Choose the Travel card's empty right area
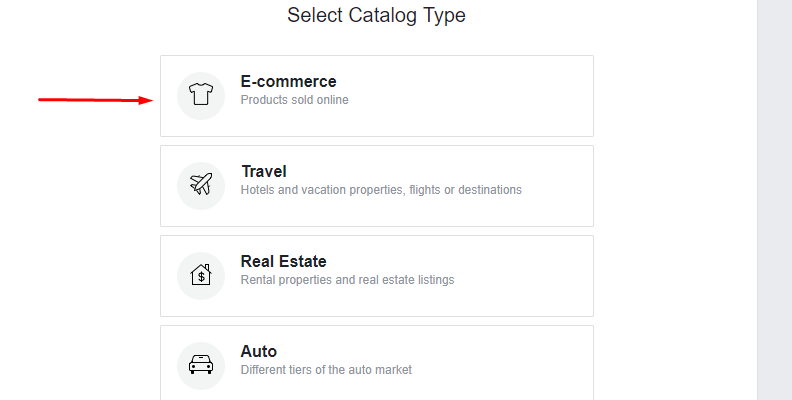 click(556, 186)
